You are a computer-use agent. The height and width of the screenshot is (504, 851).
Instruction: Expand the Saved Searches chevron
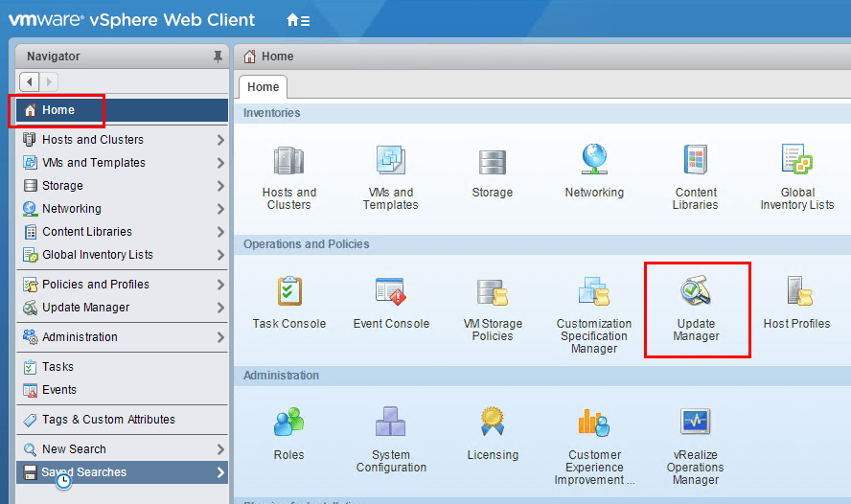pos(220,472)
